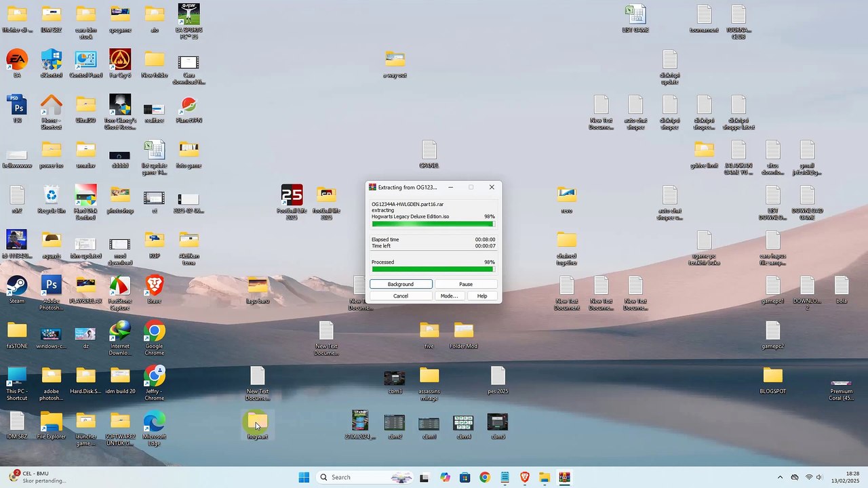Open the Windows Start menu

coord(304,477)
